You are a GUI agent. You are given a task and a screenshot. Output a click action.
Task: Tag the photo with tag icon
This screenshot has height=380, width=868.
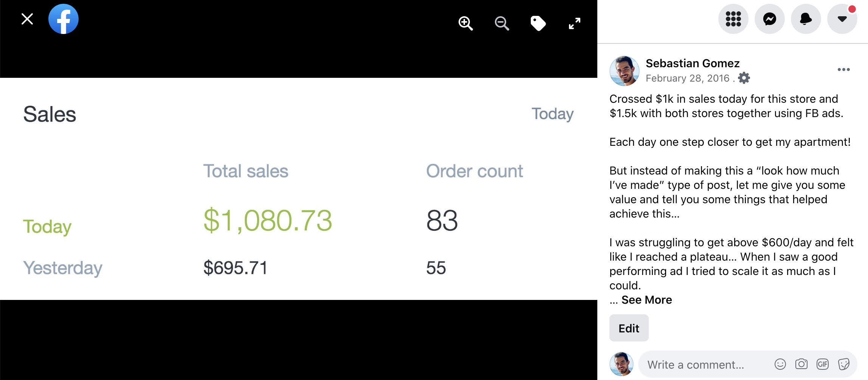click(x=538, y=23)
